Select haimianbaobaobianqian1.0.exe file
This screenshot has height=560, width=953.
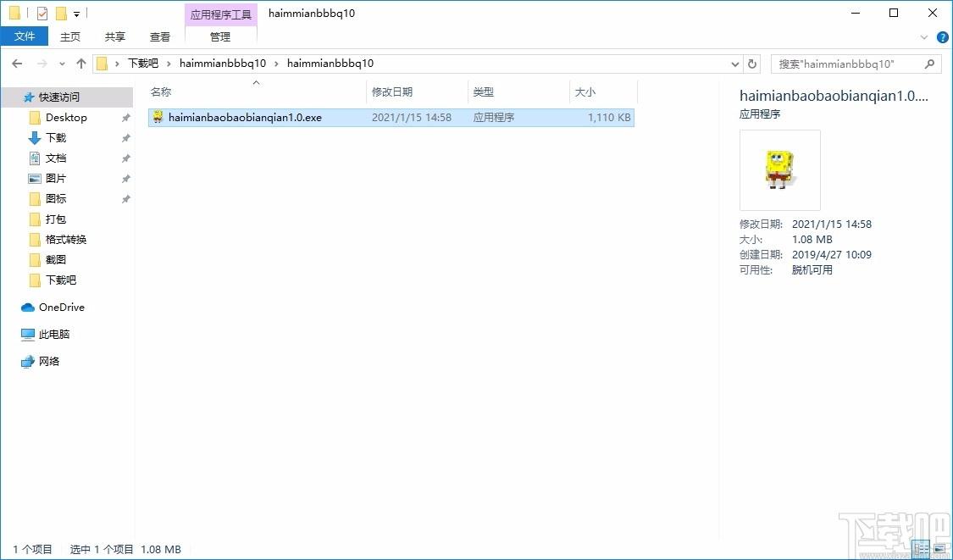click(391, 118)
